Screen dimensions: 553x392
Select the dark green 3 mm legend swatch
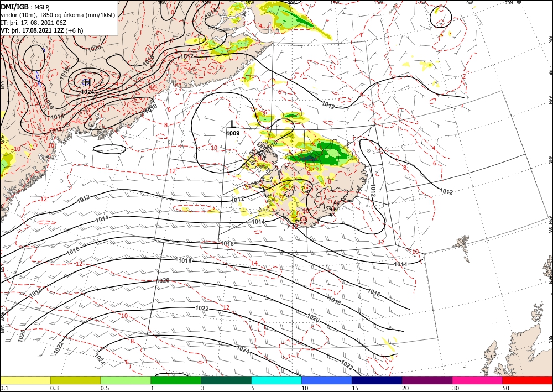226,380
